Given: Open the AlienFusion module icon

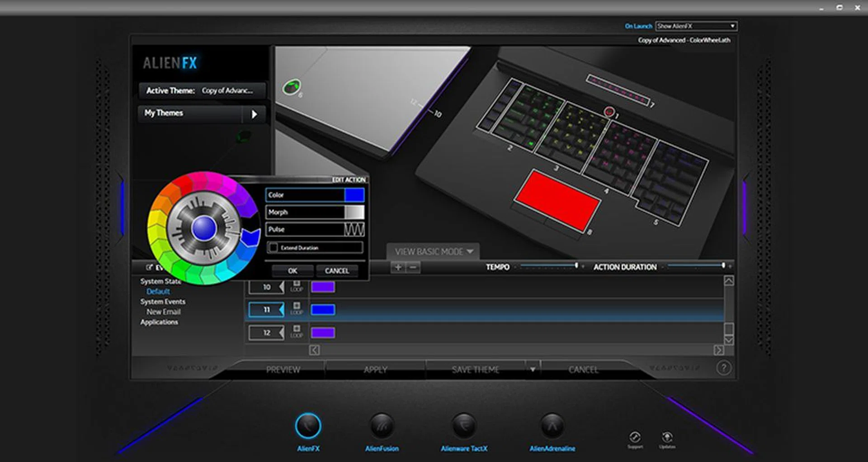Looking at the screenshot, I should pyautogui.click(x=382, y=426).
